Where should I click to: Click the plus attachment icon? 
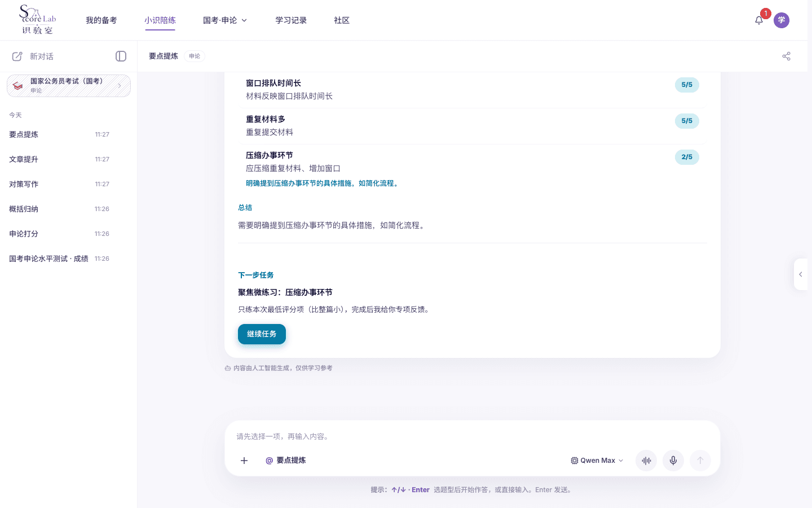pos(244,461)
